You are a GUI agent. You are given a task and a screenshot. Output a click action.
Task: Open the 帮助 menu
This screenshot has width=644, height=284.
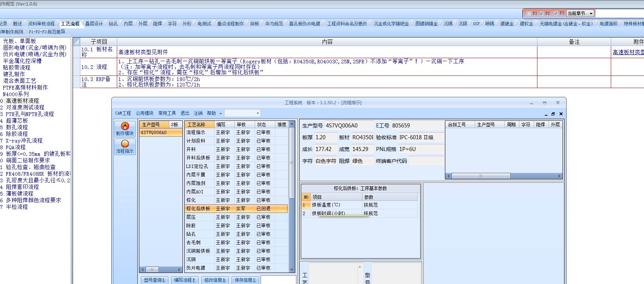click(211, 113)
